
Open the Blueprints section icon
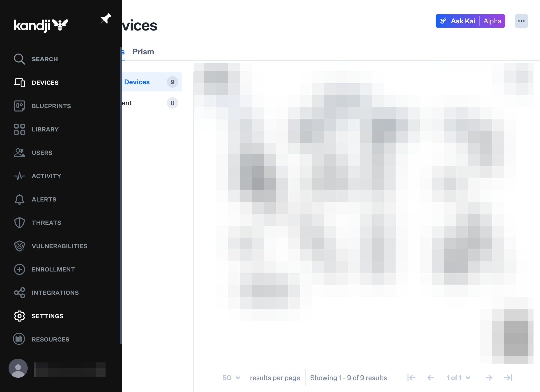coord(19,106)
